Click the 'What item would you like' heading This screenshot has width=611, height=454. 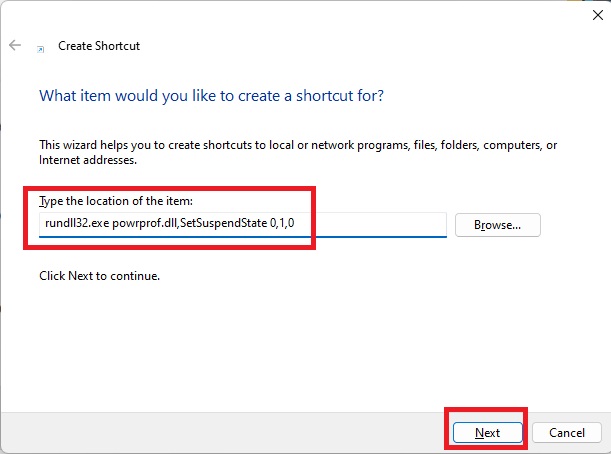coord(212,96)
